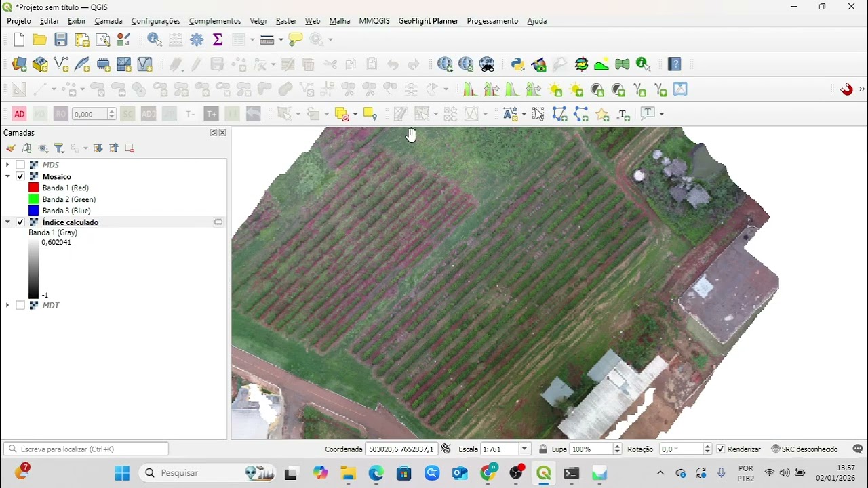
Task: Enable the MDS layer checkbox
Action: 20,165
